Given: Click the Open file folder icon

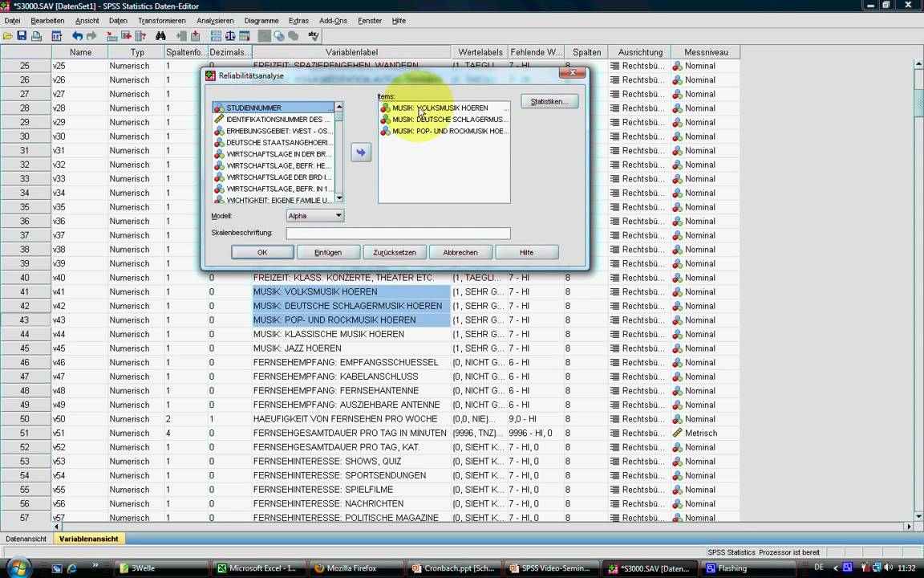Looking at the screenshot, I should click(x=8, y=36).
